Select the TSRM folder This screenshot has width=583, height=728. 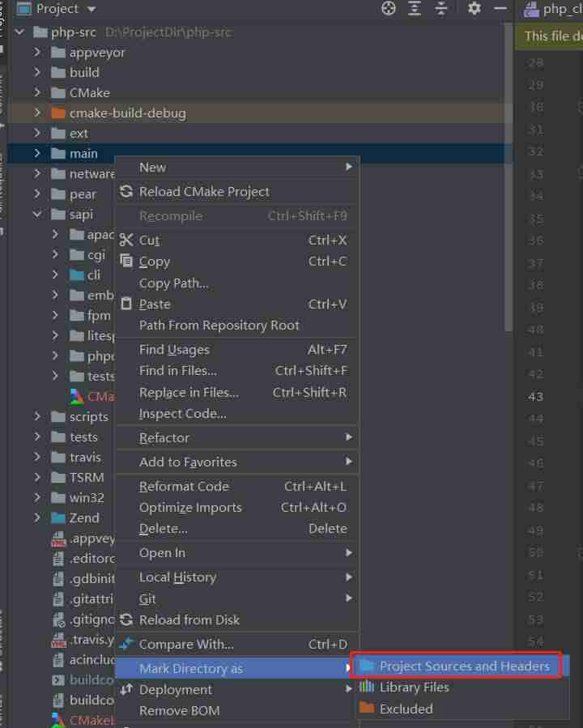[87, 477]
